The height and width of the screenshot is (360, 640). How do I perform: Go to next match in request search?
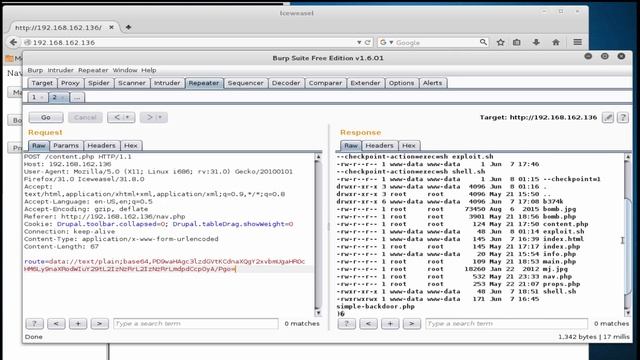pos(99,324)
